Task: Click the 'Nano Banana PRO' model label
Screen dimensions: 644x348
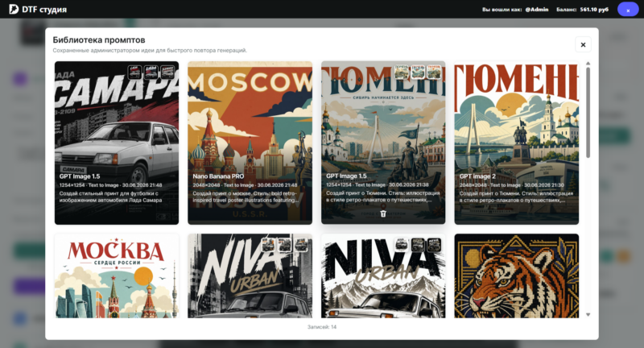Action: [218, 176]
